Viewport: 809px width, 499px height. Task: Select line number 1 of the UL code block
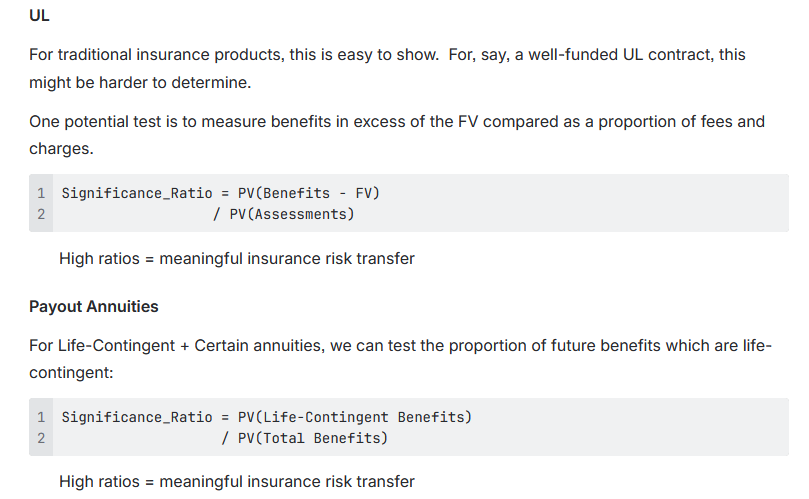pos(41,193)
